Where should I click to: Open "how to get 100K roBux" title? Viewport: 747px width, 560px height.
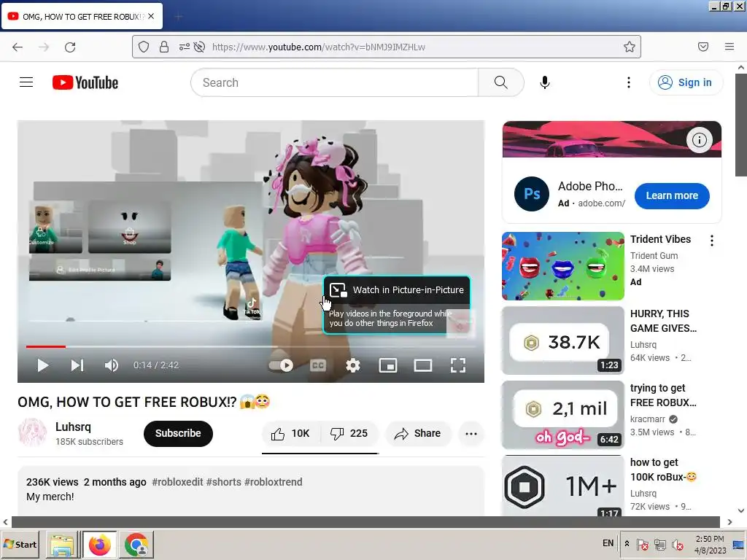coord(663,470)
